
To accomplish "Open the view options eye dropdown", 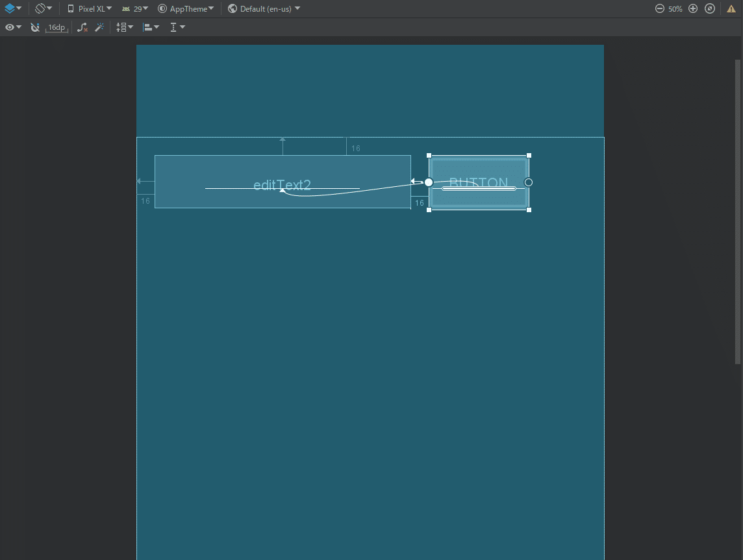I will (13, 27).
